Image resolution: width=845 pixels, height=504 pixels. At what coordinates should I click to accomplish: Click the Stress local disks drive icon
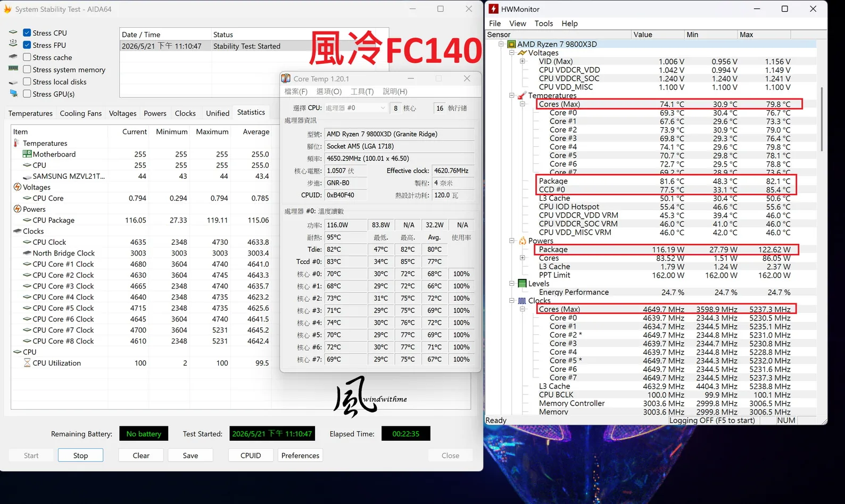click(13, 82)
